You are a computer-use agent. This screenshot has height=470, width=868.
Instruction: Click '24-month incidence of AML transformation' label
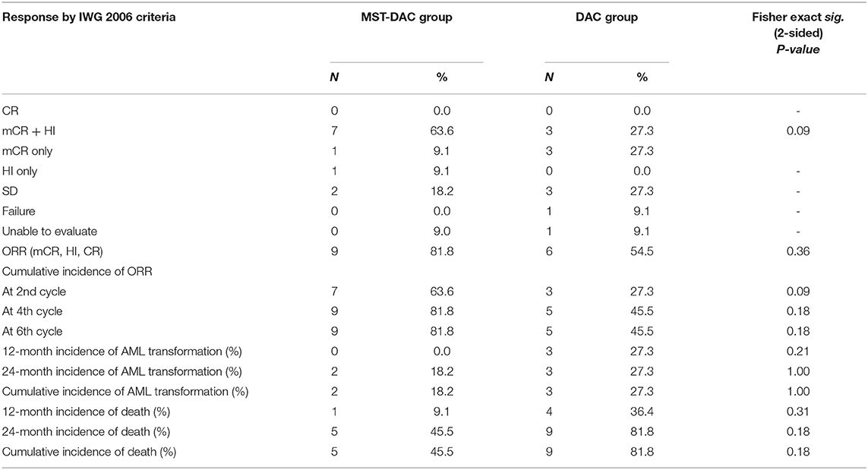point(123,371)
